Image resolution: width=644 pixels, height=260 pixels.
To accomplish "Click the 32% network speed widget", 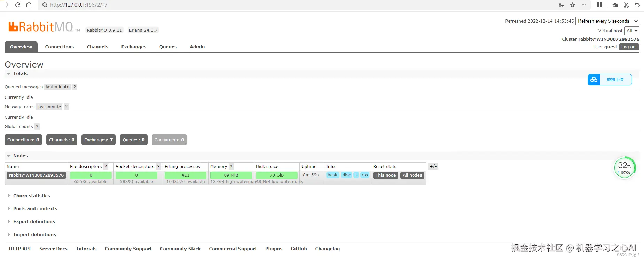I will pos(625,167).
